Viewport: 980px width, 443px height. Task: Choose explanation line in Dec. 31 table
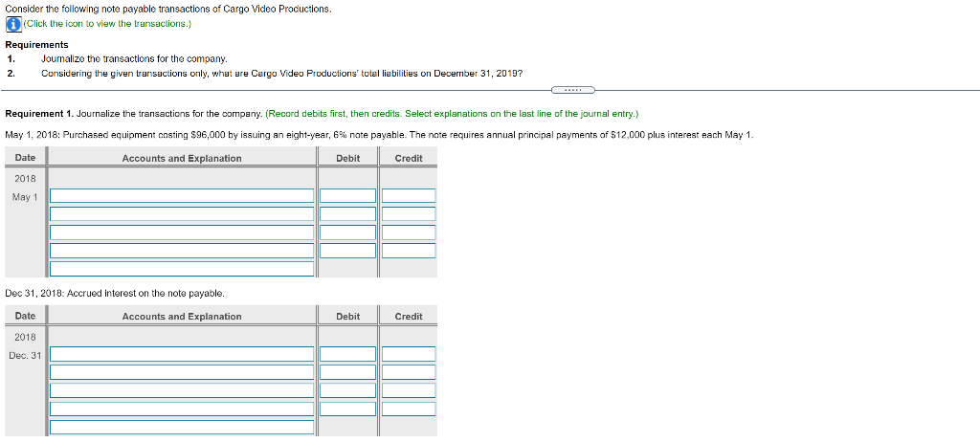click(x=182, y=428)
